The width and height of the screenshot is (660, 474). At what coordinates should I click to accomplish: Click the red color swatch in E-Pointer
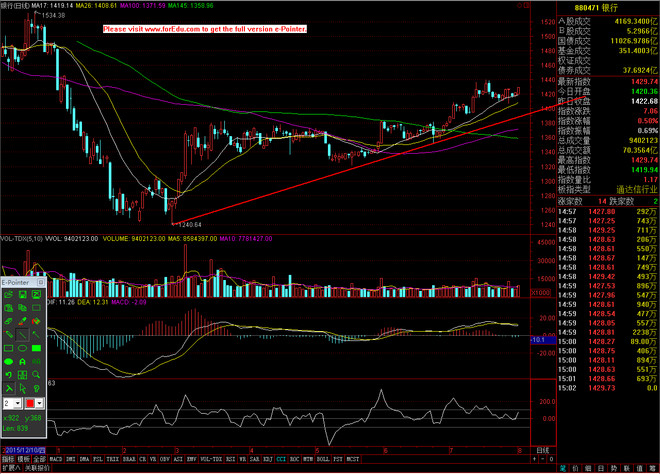point(30,403)
